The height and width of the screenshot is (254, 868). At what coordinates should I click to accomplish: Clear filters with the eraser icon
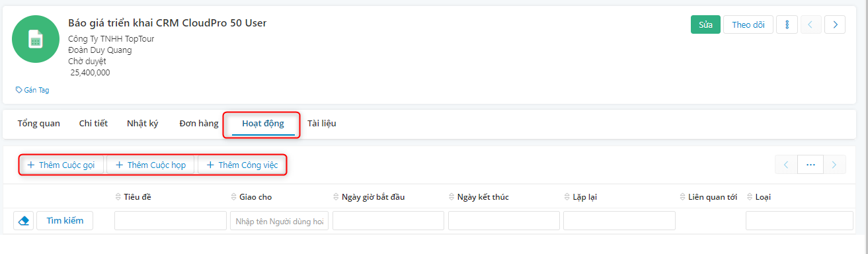24,220
